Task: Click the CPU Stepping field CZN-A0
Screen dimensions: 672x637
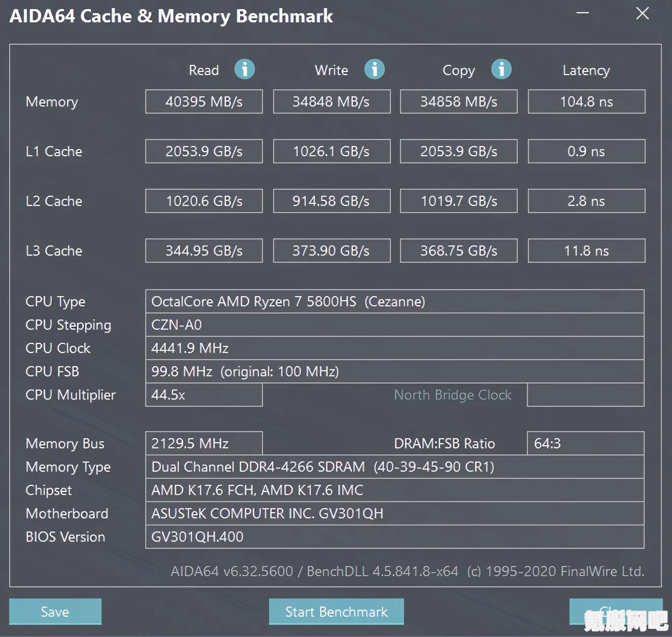Action: click(x=395, y=325)
